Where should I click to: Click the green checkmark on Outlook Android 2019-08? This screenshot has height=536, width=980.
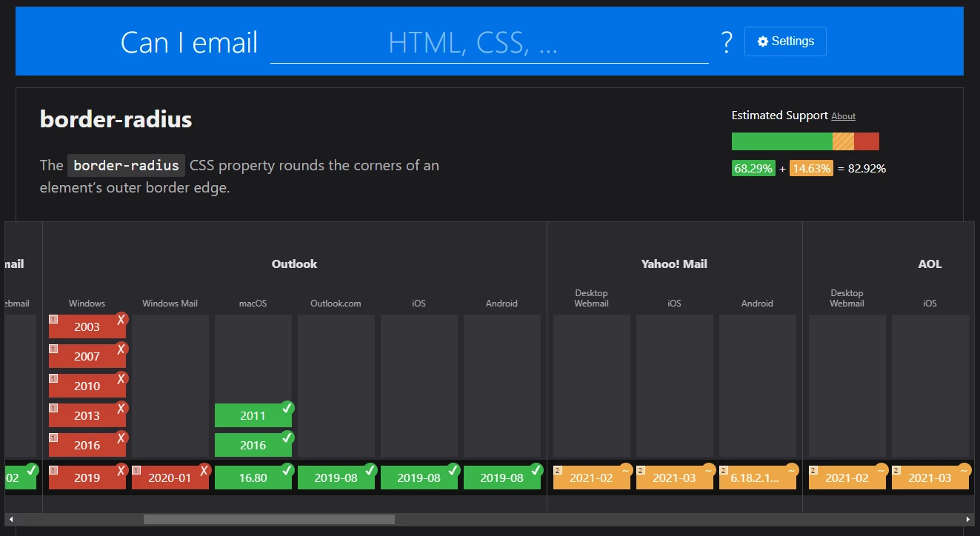tap(536, 470)
